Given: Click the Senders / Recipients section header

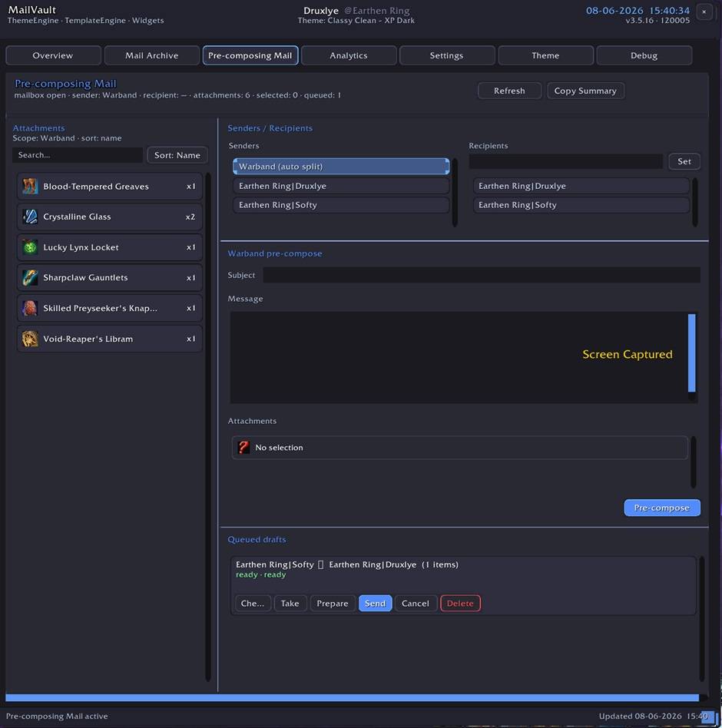Looking at the screenshot, I should [270, 128].
